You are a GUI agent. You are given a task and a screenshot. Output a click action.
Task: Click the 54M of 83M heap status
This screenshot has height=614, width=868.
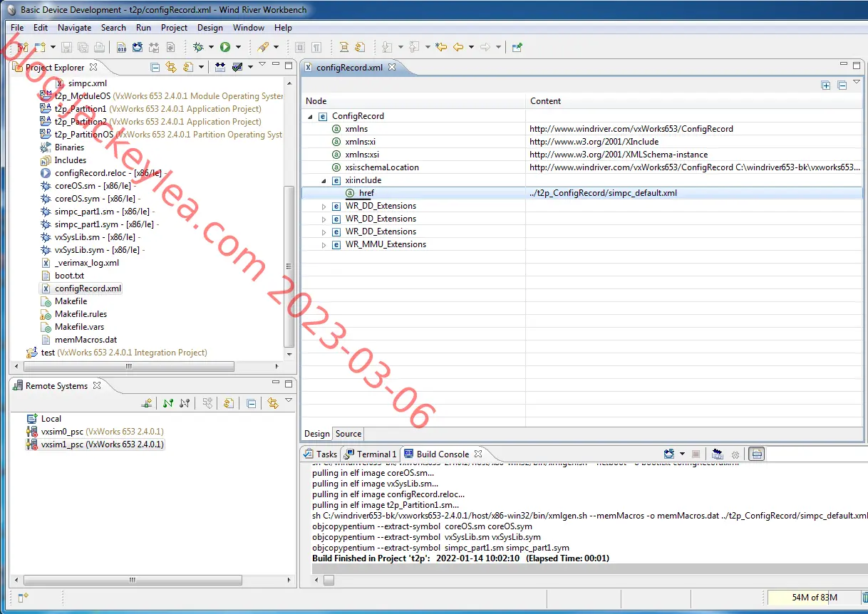click(x=814, y=598)
